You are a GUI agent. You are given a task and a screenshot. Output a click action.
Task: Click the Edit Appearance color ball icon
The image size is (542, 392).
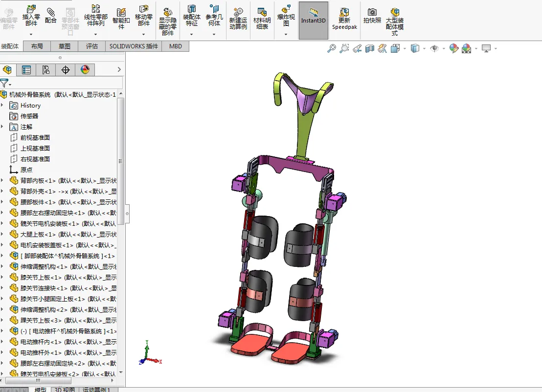(454, 48)
